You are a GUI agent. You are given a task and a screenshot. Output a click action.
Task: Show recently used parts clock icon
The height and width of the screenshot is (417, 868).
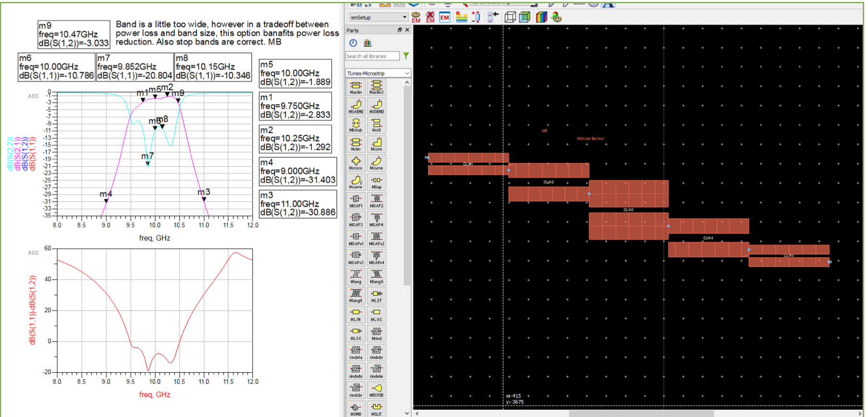coord(353,43)
